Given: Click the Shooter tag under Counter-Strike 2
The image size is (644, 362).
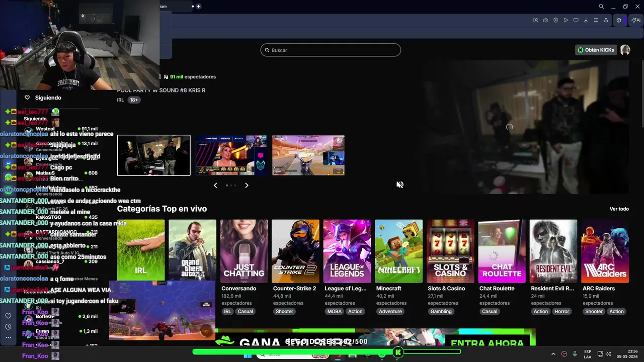Looking at the screenshot, I should point(284,311).
